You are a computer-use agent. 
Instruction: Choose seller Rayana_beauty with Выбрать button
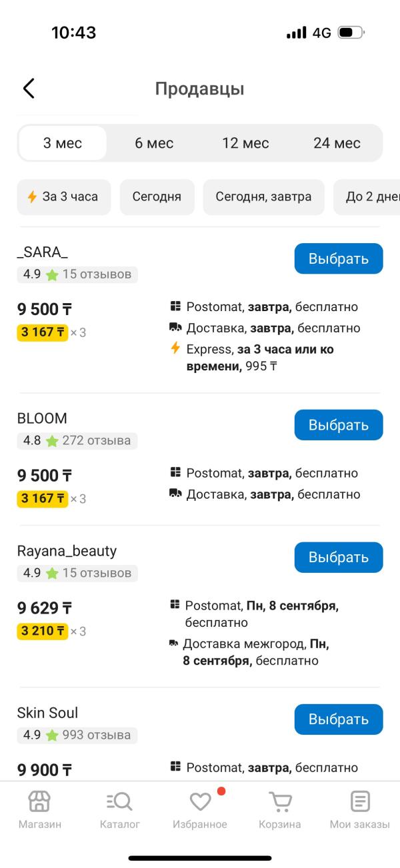[x=339, y=558]
